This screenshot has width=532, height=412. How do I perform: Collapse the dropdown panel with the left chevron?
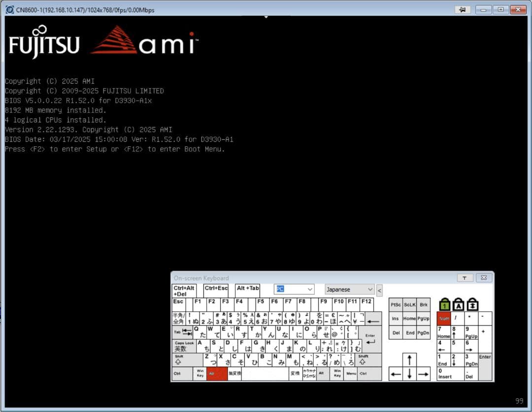(379, 290)
